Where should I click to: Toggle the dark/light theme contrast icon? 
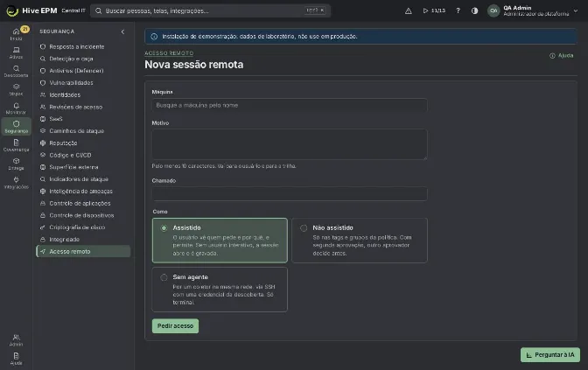(475, 10)
